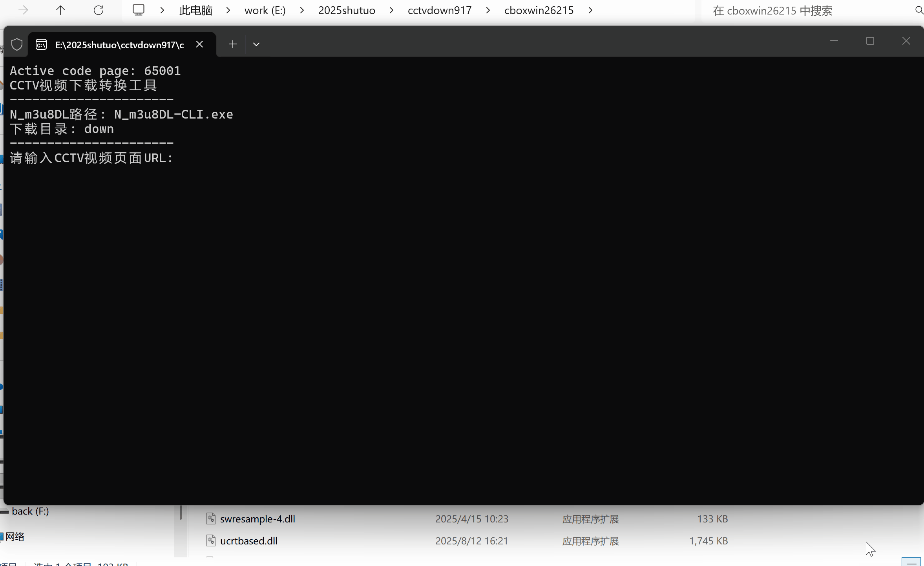The image size is (924, 566).
Task: Go up one folder with up arrow
Action: [60, 10]
